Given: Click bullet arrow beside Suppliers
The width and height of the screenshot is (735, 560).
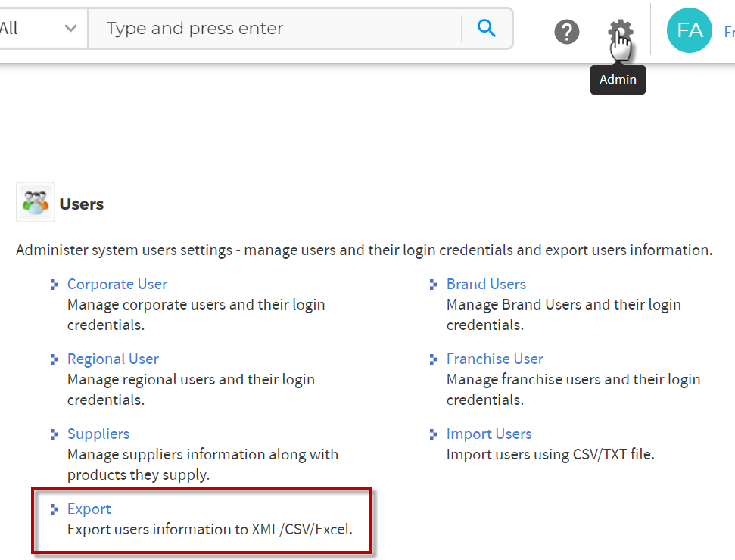Looking at the screenshot, I should coord(54,434).
